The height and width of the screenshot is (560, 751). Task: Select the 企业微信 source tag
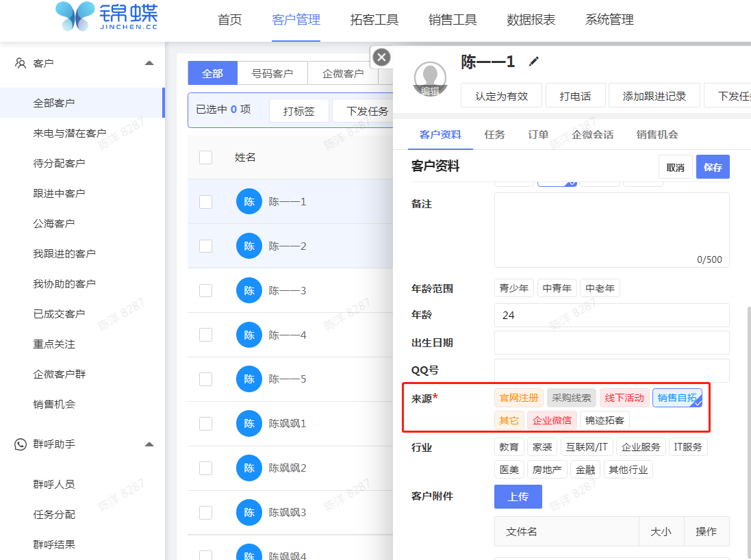pos(552,420)
